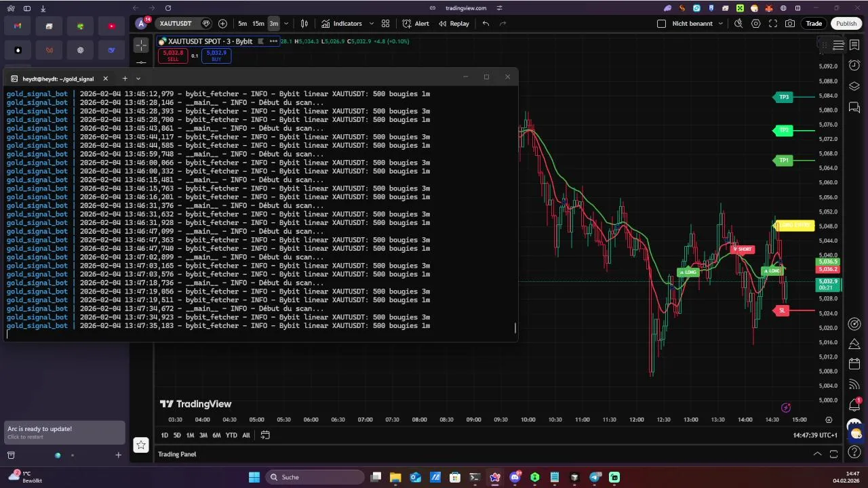Screen dimensions: 868x488
Task: Click the TP3 green label on chart
Action: click(x=784, y=97)
